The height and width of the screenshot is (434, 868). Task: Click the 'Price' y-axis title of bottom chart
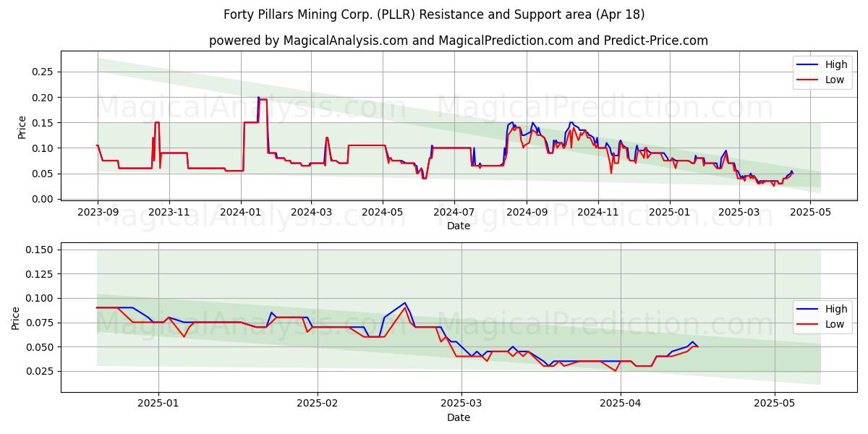[16, 318]
